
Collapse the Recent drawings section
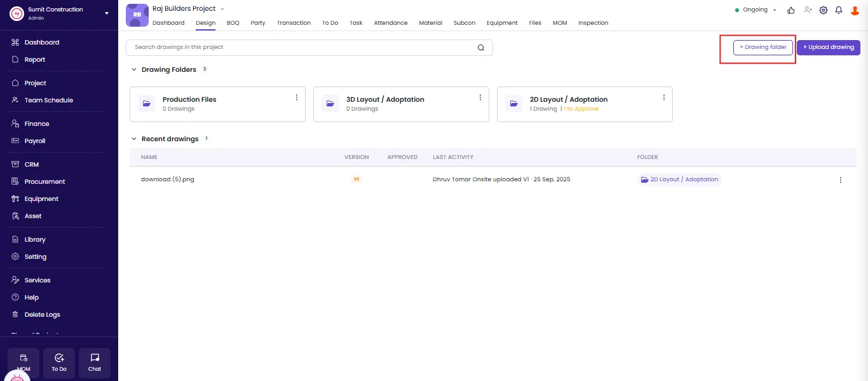[134, 139]
